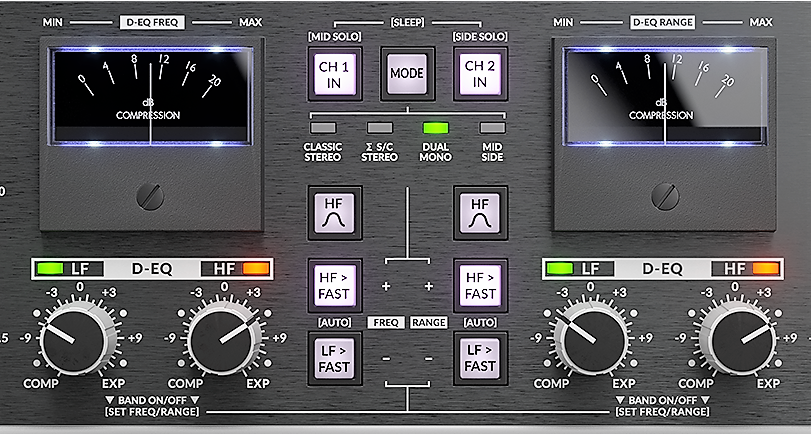Screen dimensions: 811x434
Task: Select the Mid Side mode LED
Action: click(492, 127)
